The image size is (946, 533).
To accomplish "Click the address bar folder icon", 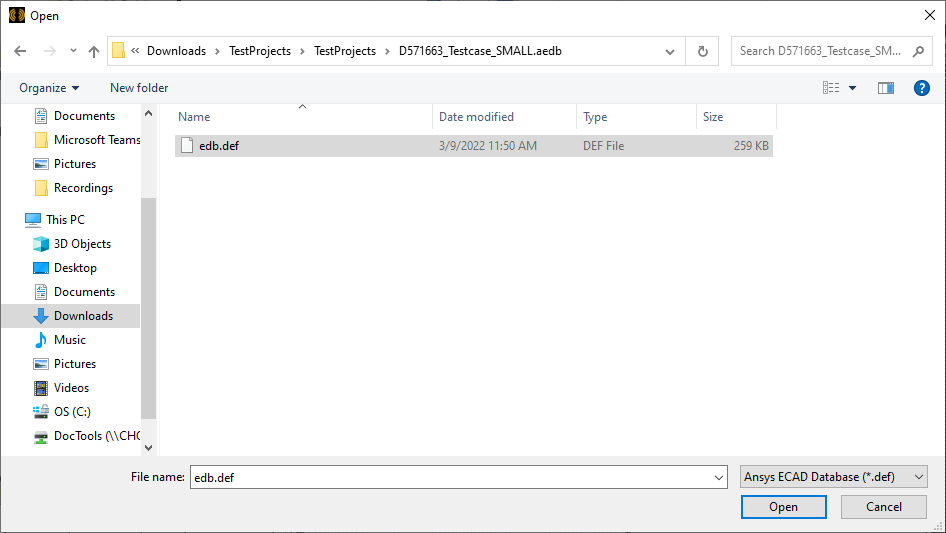I will coord(119,51).
